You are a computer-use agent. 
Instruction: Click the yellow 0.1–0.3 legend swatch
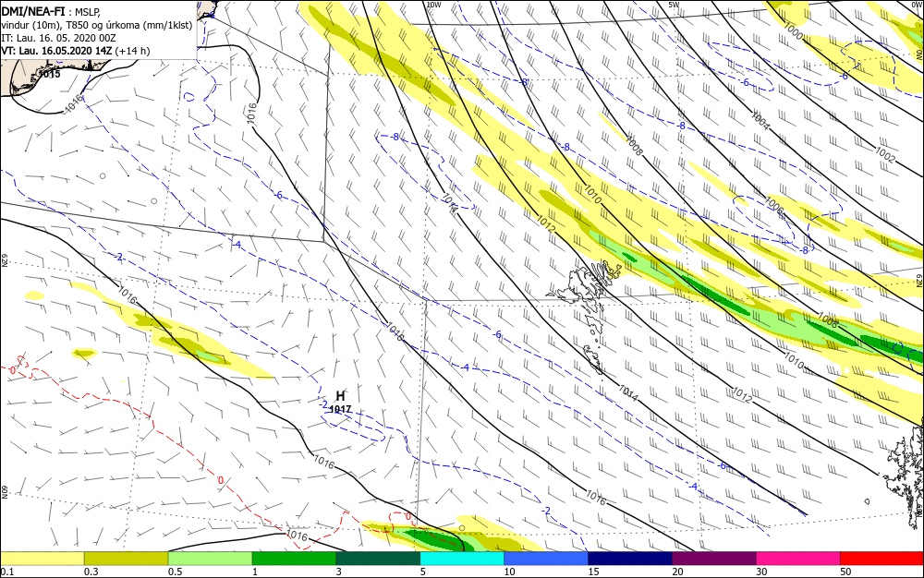click(43, 559)
